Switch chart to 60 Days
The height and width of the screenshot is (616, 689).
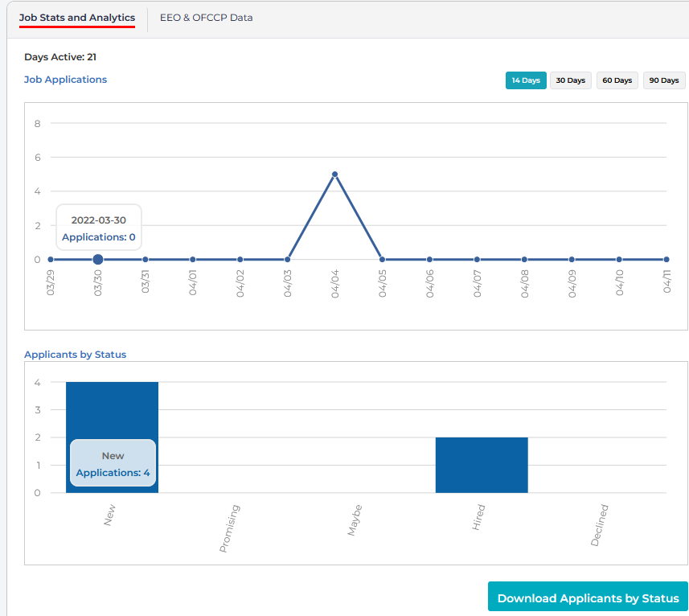point(617,80)
